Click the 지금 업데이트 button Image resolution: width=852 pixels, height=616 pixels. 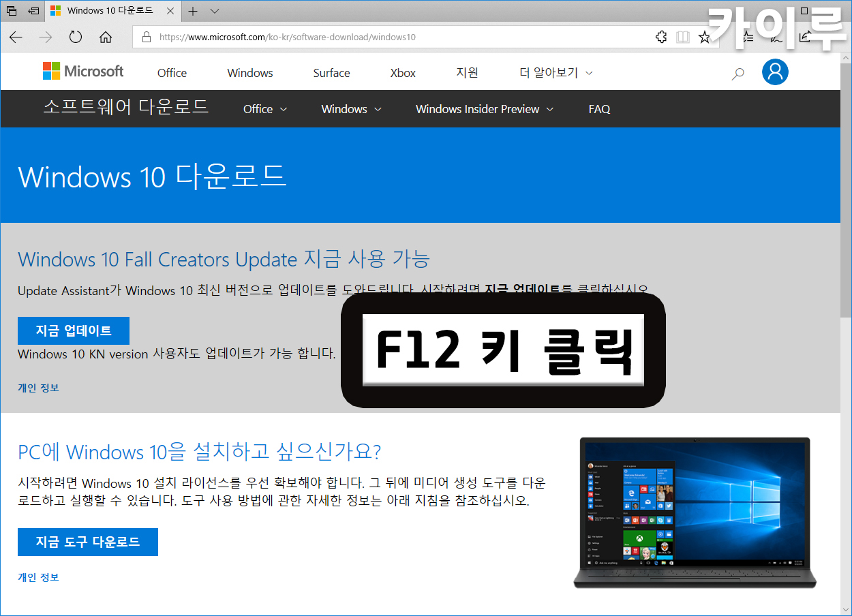(74, 330)
